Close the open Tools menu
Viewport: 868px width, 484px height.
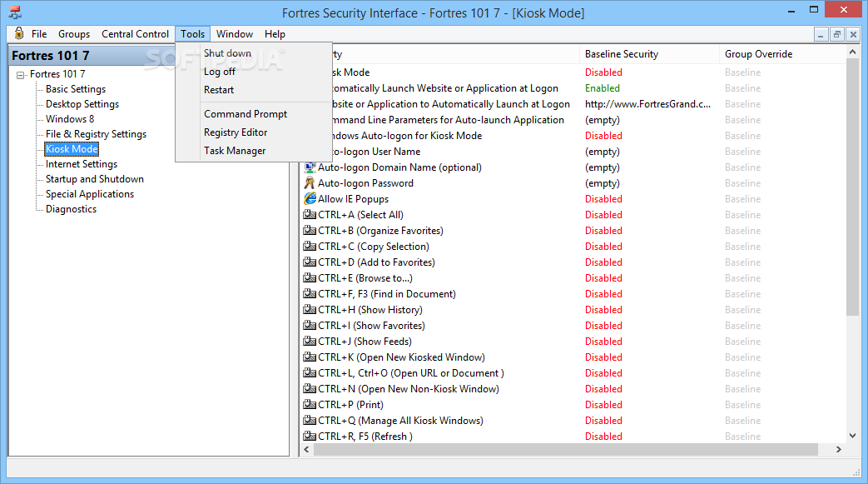click(x=192, y=34)
